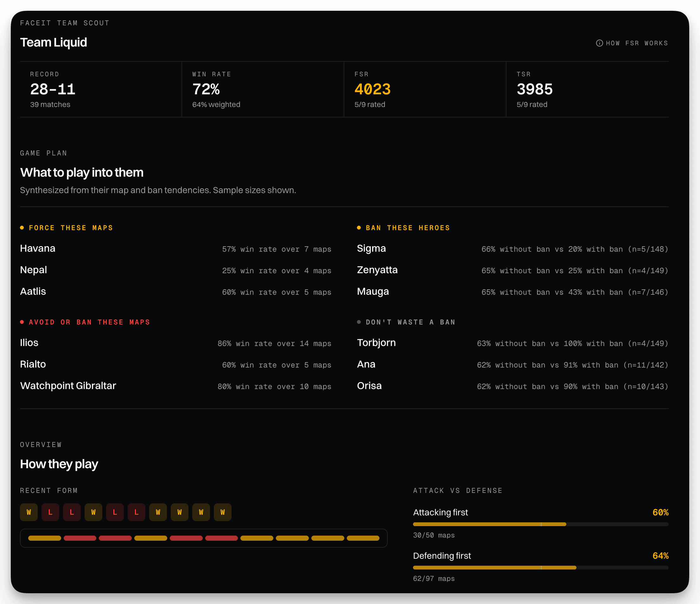Click 86% win rate over 14 maps
The width and height of the screenshot is (700, 604).
pos(274,344)
